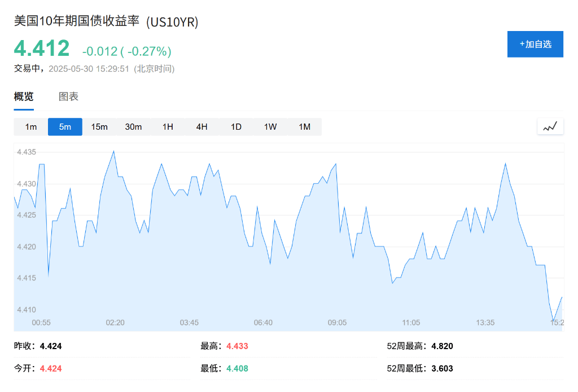Viewport: 578px width, 392px height.
Task: Click the 52周最低 value 3.603
Action: tap(443, 368)
